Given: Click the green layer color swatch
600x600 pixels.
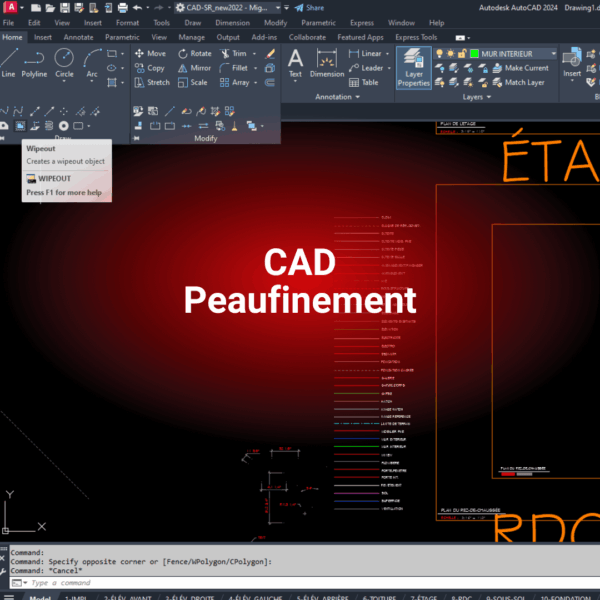Looking at the screenshot, I should click(476, 53).
